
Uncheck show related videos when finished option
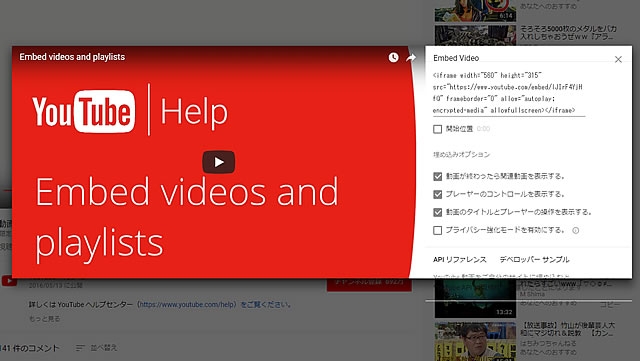[x=438, y=176]
